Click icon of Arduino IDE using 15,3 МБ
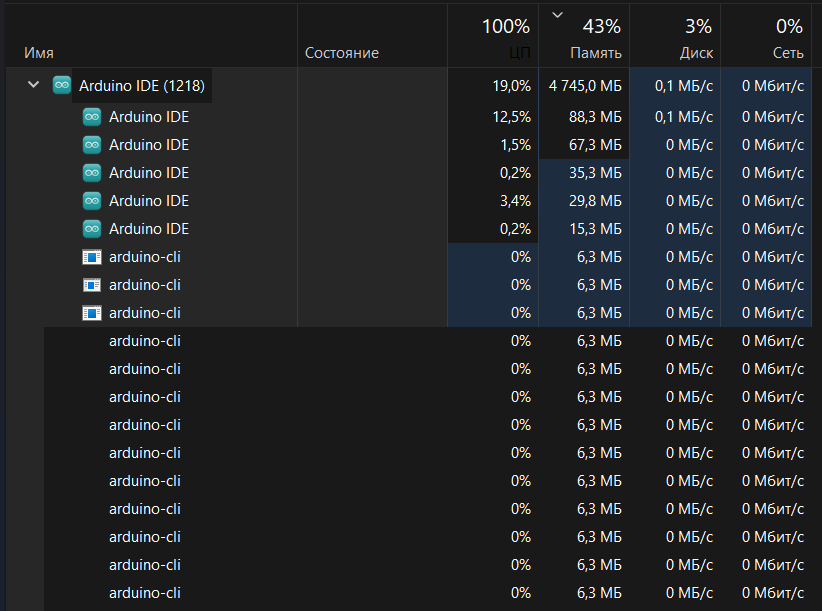The width and height of the screenshot is (822, 611). coord(92,229)
